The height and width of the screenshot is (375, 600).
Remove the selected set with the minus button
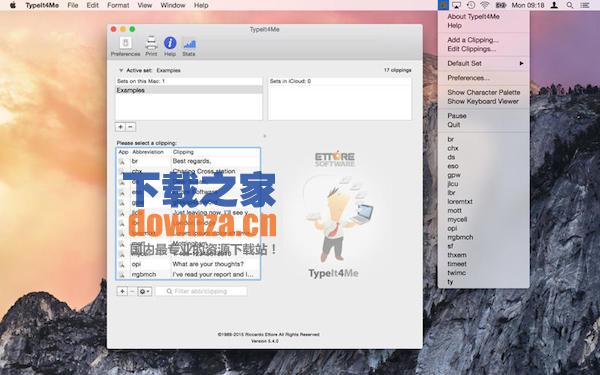130,127
